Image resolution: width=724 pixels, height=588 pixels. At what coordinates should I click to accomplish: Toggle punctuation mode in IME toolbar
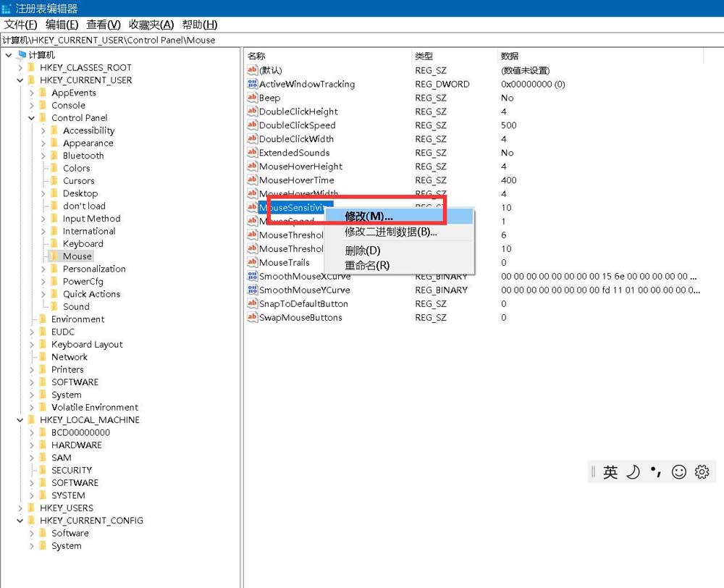pyautogui.click(x=656, y=472)
